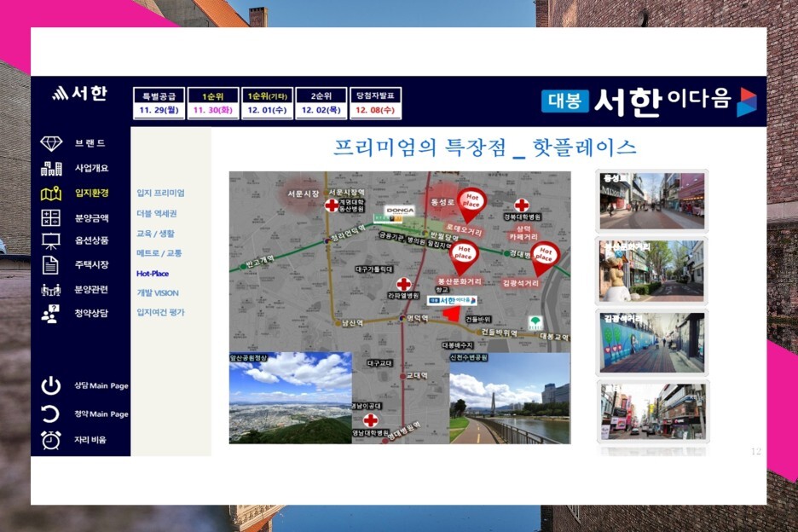Click the power icon for 상담 Main Page
The height and width of the screenshot is (532, 798).
coord(51,386)
